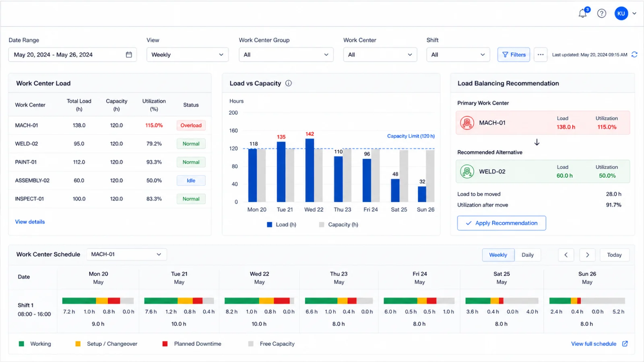Select the PAINT-01 work center row
Screen dimensions: 644x362
click(x=110, y=162)
